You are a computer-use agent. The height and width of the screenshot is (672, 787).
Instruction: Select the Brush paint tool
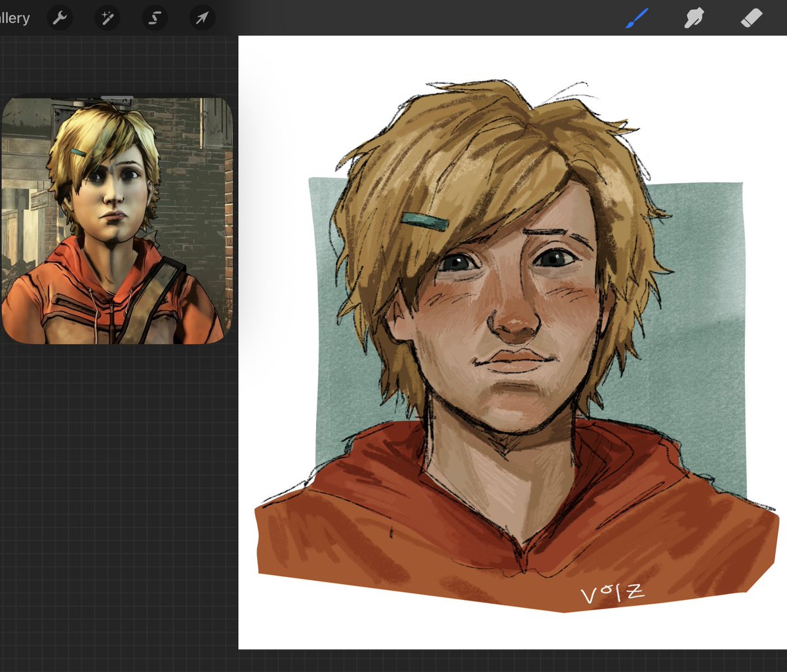point(636,18)
